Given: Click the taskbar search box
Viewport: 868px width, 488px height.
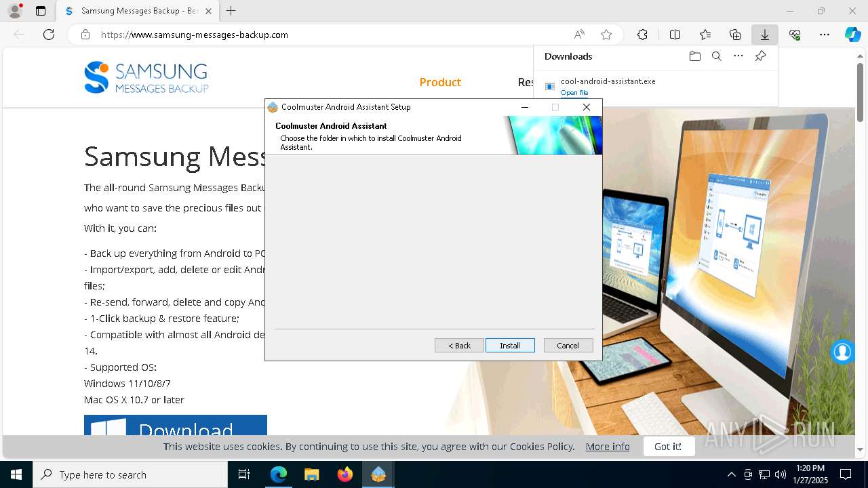Looking at the screenshot, I should [130, 474].
